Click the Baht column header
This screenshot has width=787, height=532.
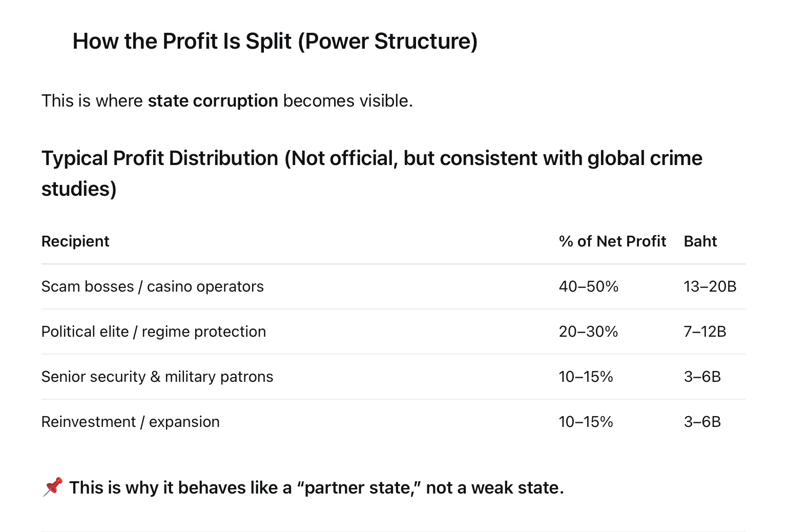coord(700,241)
